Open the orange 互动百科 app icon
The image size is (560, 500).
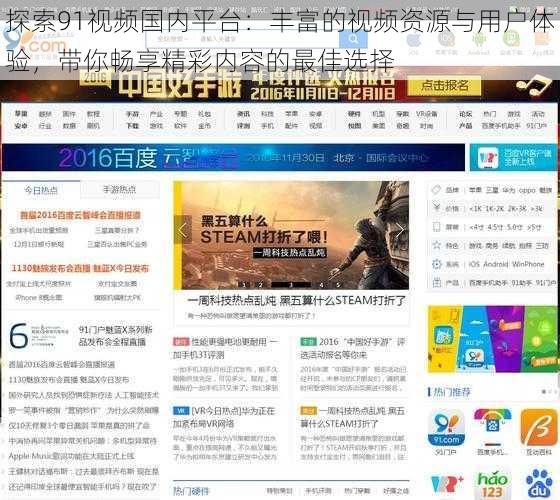coord(539,428)
